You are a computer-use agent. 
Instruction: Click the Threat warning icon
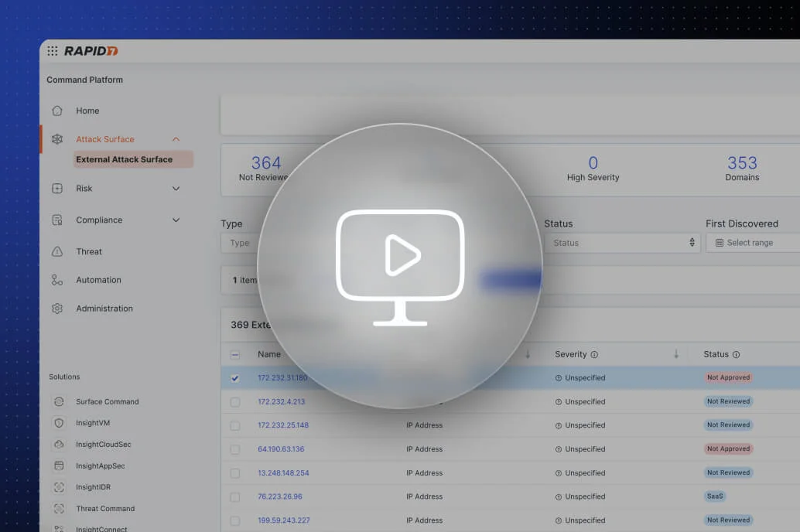[x=57, y=251]
